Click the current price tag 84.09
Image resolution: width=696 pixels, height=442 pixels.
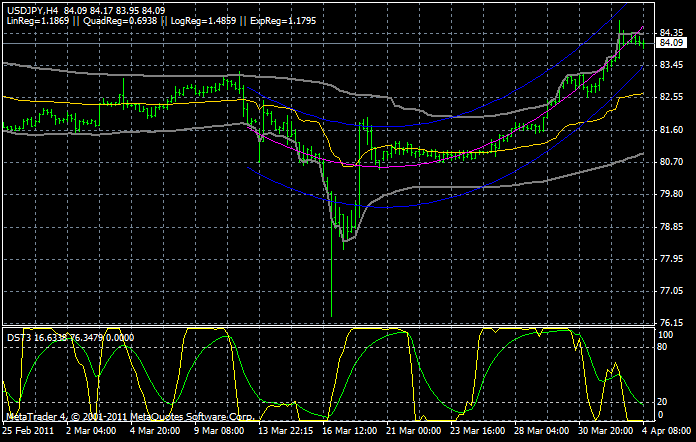pyautogui.click(x=671, y=43)
